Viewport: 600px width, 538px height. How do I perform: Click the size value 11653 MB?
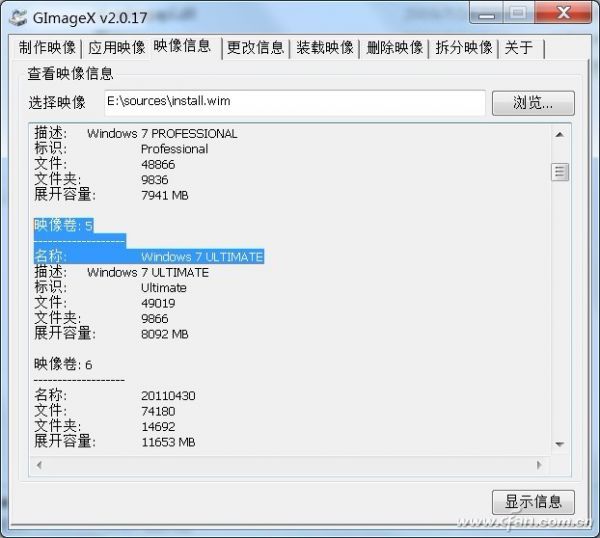tap(168, 442)
